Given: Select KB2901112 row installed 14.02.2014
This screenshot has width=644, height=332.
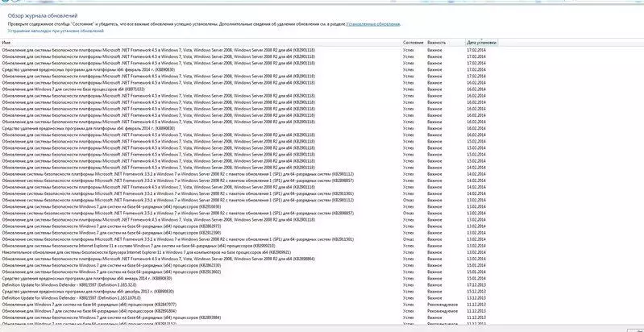Looking at the screenshot, I should point(249,174).
